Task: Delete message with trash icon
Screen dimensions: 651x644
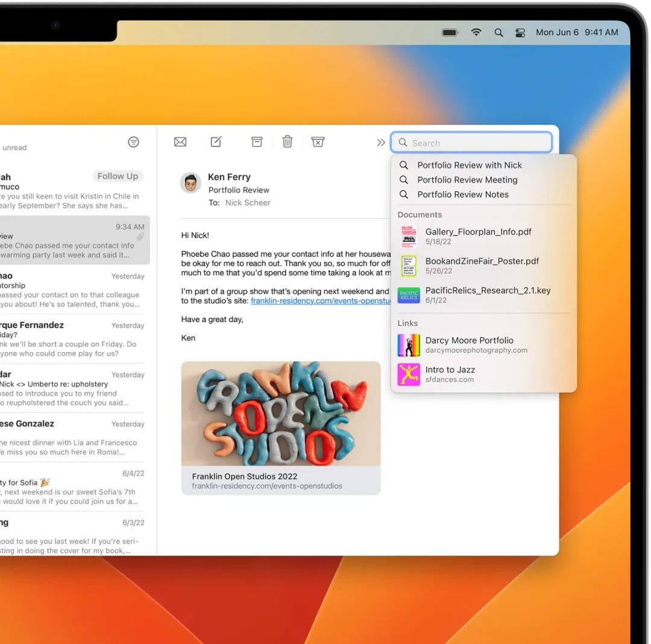Action: click(x=288, y=142)
